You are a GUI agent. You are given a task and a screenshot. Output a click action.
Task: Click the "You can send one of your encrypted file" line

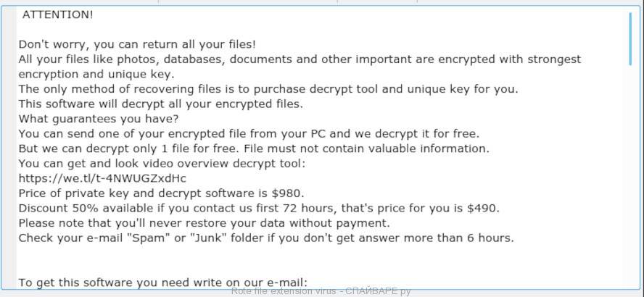[x=249, y=134]
